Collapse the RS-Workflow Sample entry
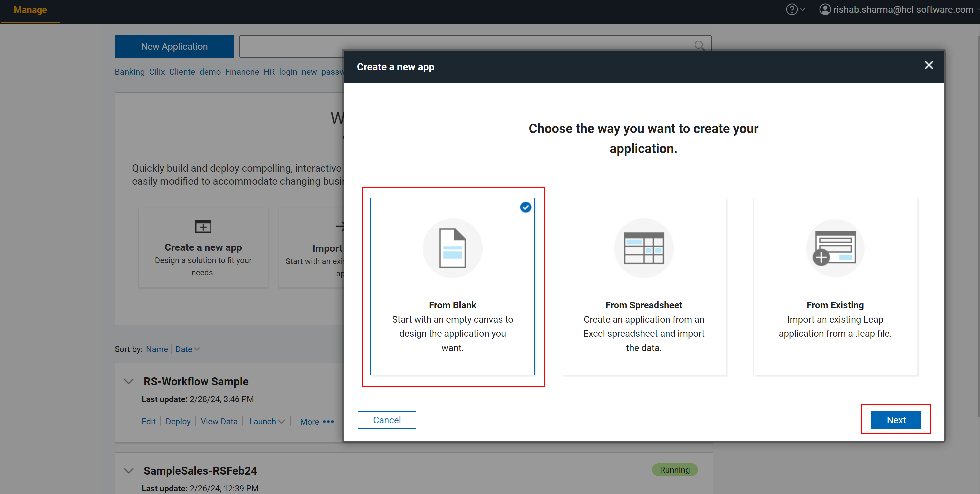Viewport: 980px width, 494px height. [129, 381]
